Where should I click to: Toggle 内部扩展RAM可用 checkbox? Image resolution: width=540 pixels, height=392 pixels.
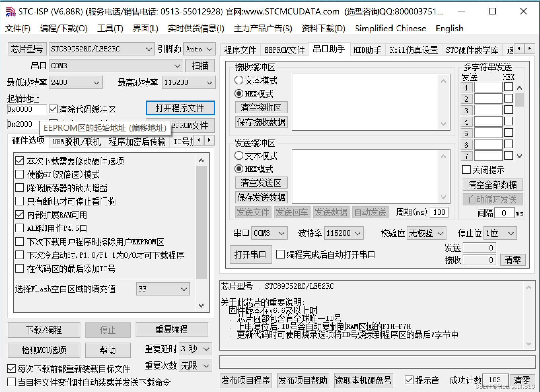20,215
